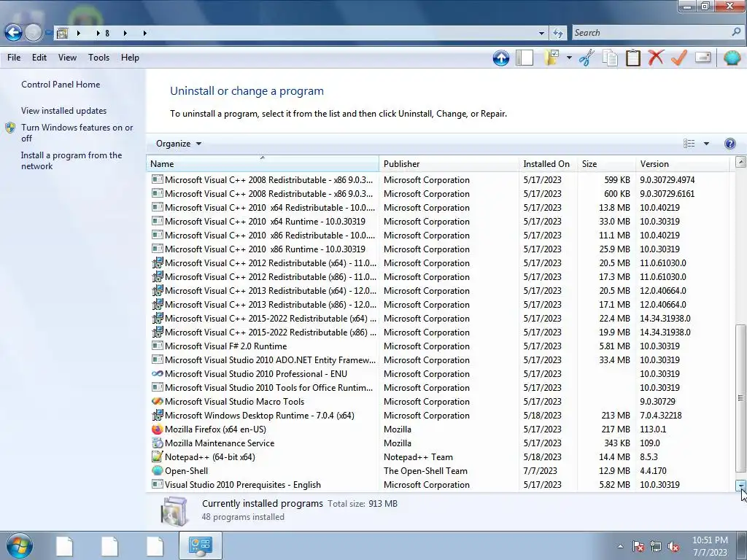Click the scrollbar up arrow of program list
Image resolution: width=747 pixels, height=560 pixels.
pyautogui.click(x=740, y=162)
